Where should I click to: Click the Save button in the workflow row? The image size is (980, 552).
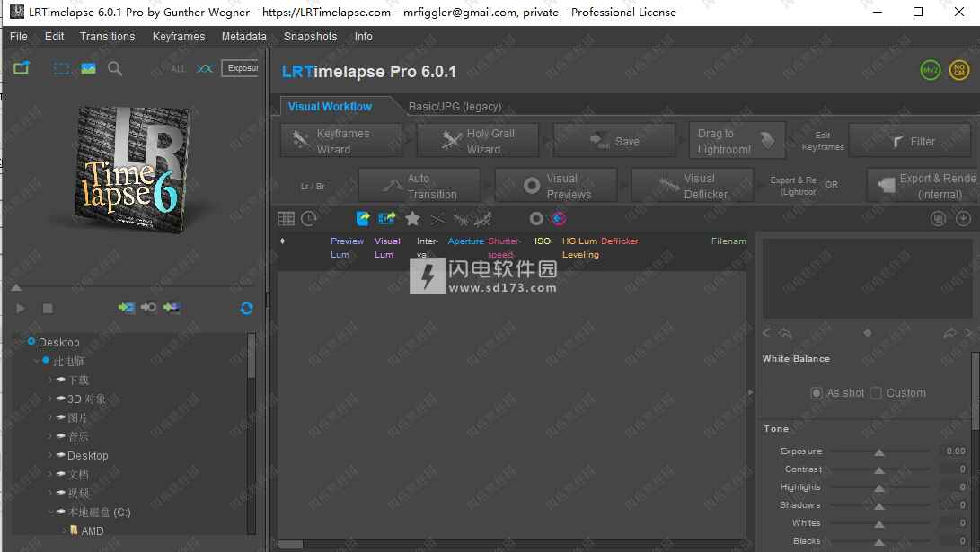(614, 141)
